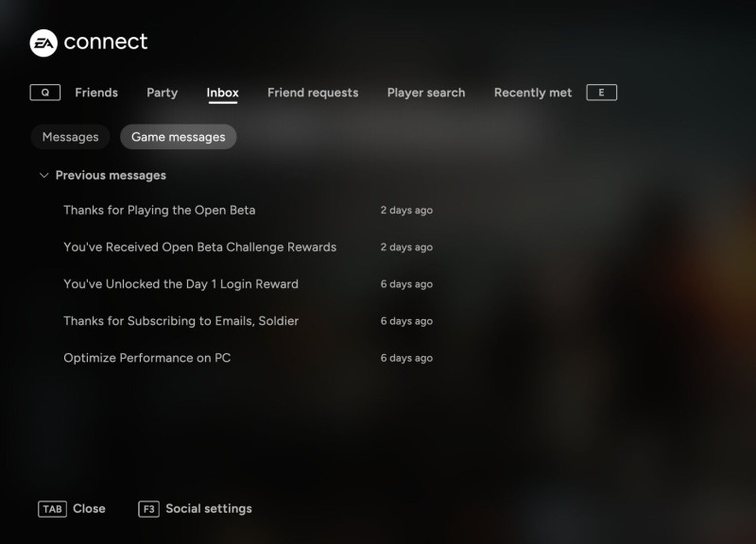The image size is (756, 544).
Task: Open Thanks for Subscribing to Emails message
Action: pos(180,321)
